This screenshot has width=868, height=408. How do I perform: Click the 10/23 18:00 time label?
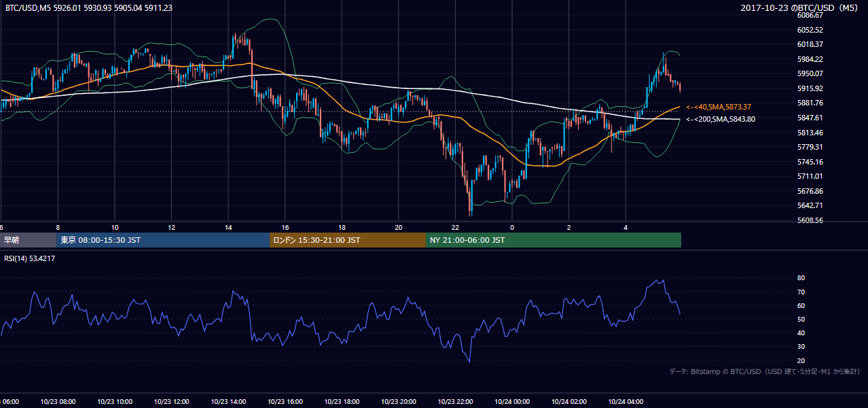pos(342,401)
